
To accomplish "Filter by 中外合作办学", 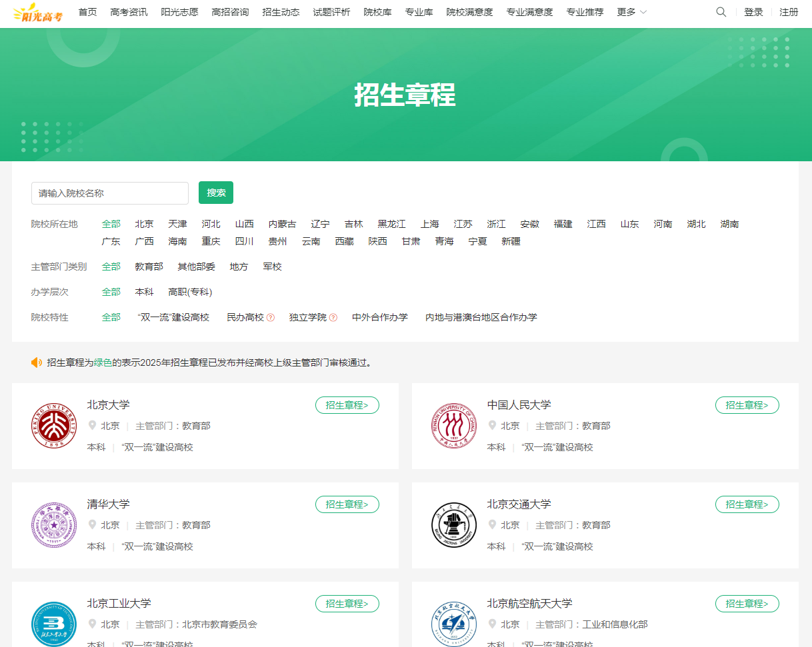I will [380, 317].
